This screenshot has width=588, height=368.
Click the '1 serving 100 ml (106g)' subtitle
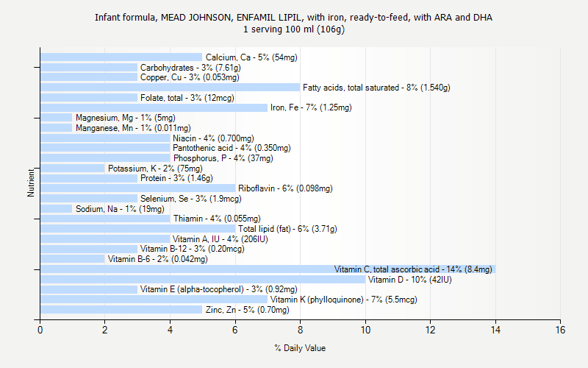click(293, 29)
